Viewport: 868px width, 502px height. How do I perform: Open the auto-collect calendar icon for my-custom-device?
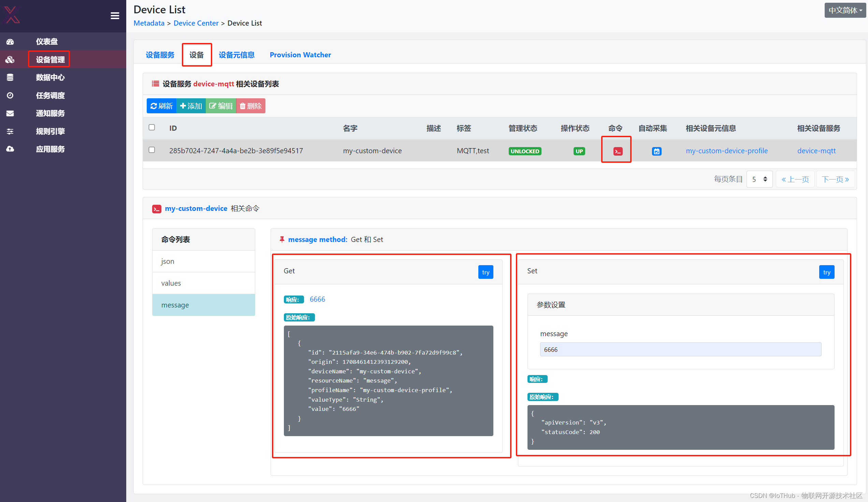point(656,151)
